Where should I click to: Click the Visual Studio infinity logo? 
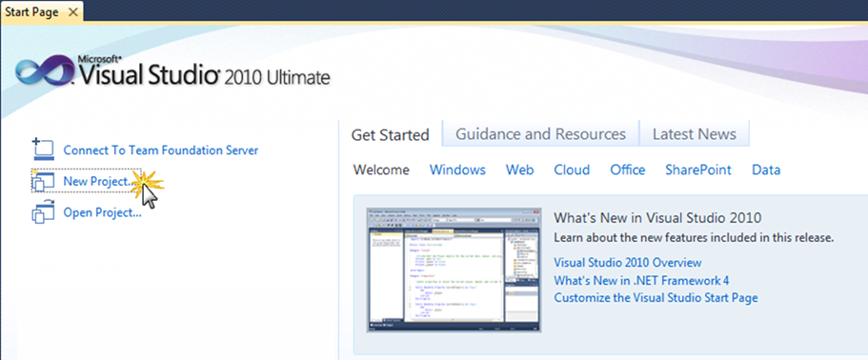(x=44, y=70)
